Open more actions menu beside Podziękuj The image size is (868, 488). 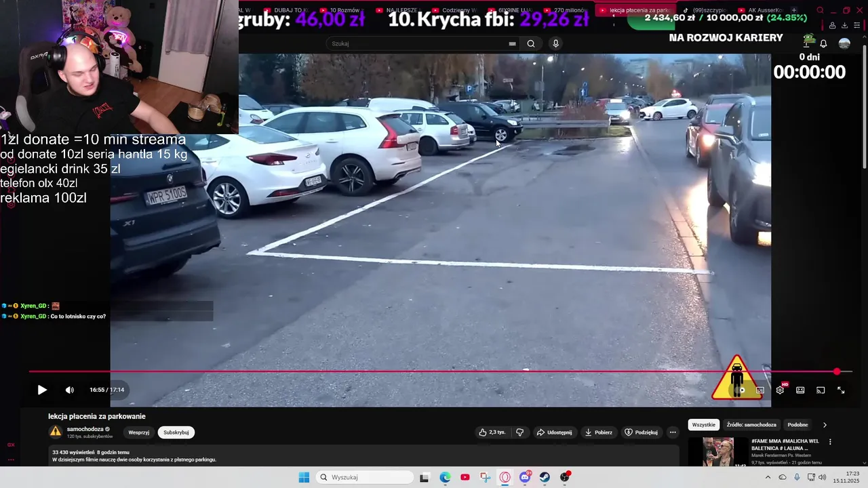click(673, 432)
